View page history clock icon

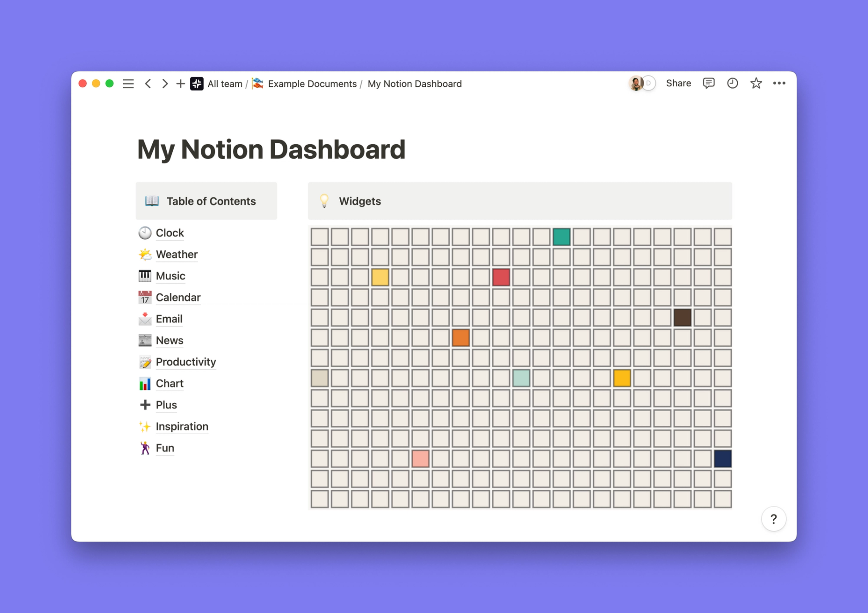click(732, 83)
